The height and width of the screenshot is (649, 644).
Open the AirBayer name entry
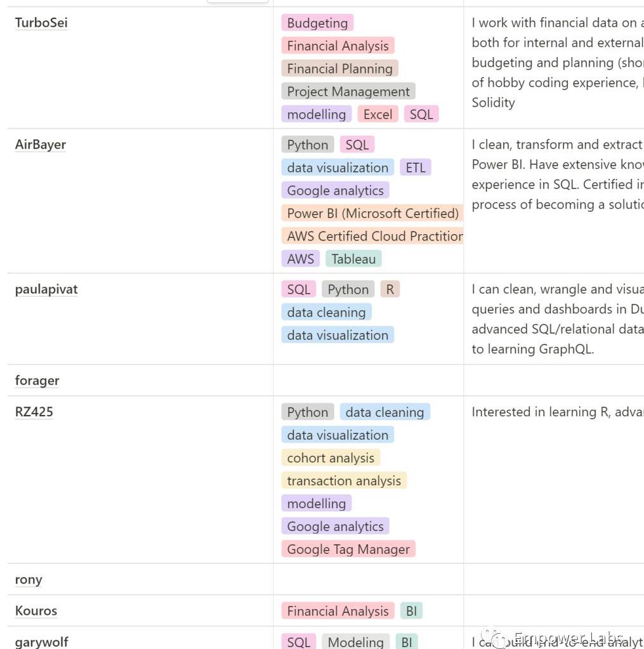click(x=40, y=145)
